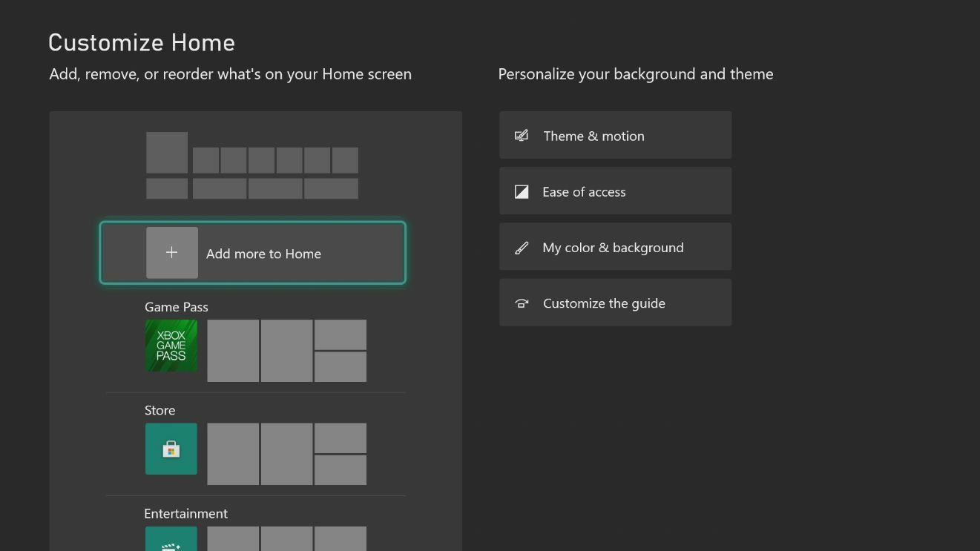Open My color & background settings
The height and width of the screenshot is (551, 980).
coord(615,247)
